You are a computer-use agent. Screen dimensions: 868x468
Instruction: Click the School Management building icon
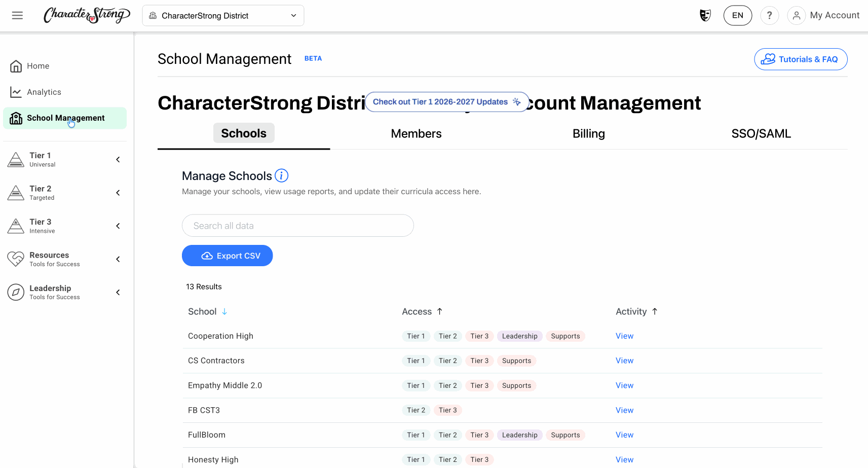[16, 118]
